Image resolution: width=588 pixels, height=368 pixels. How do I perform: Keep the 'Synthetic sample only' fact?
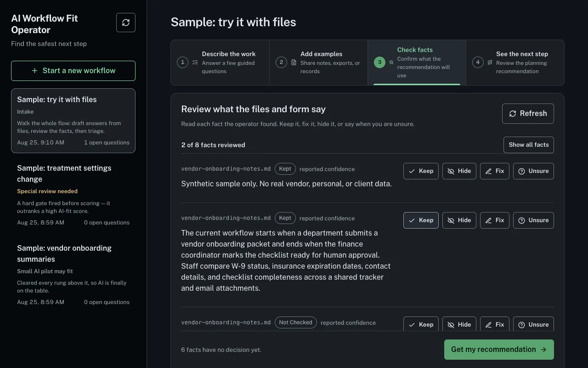pos(421,171)
